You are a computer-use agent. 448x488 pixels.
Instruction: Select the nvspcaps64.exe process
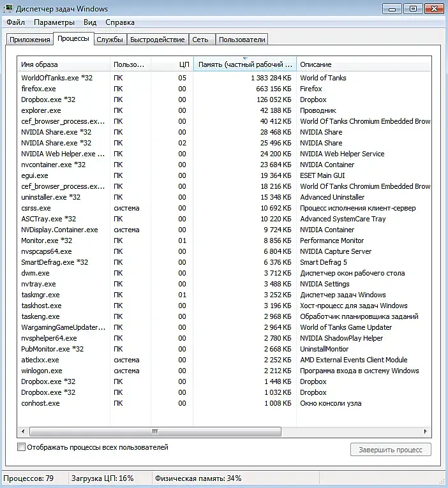click(x=224, y=251)
